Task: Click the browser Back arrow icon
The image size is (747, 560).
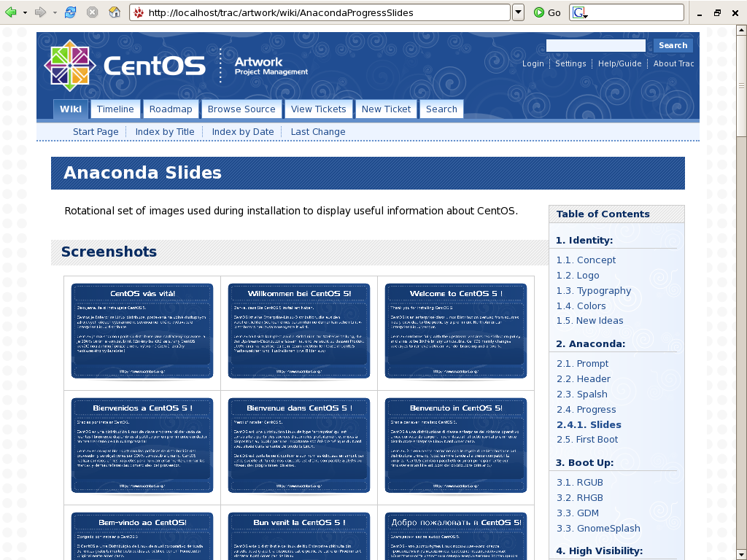Action: point(10,12)
